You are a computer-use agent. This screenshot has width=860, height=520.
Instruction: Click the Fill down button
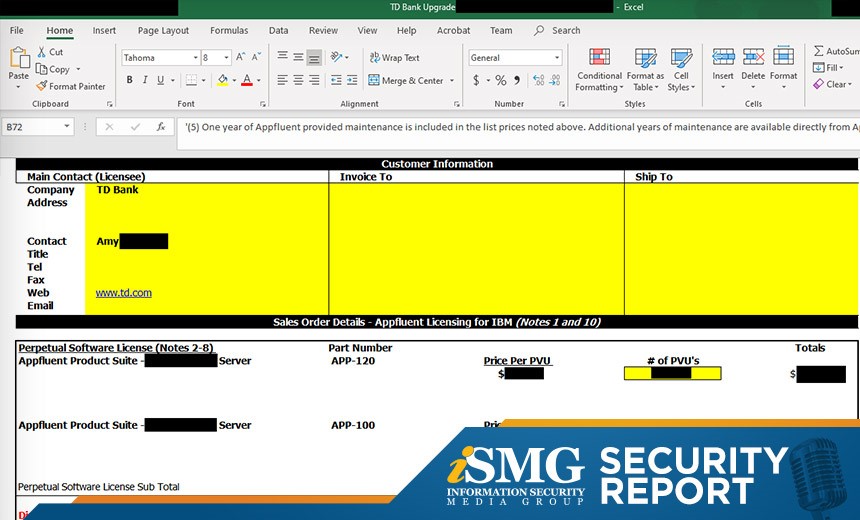point(828,67)
